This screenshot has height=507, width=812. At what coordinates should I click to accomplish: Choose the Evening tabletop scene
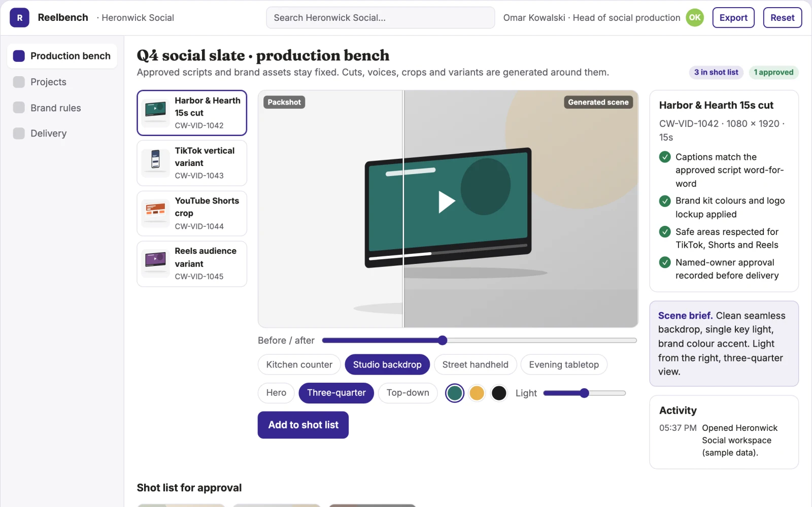pos(564,364)
